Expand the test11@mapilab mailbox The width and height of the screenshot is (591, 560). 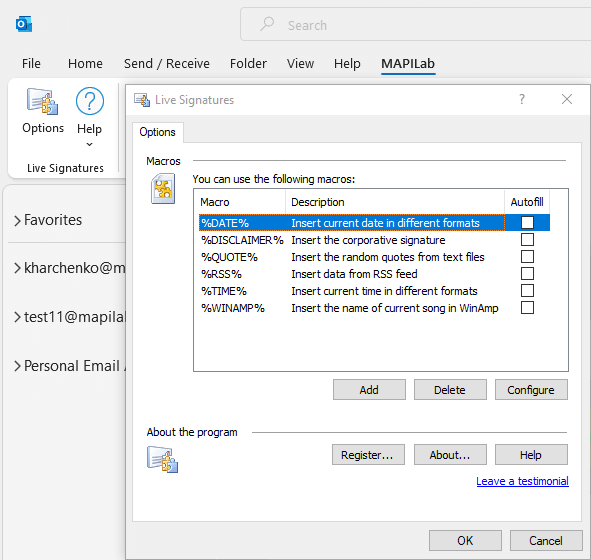click(x=17, y=317)
